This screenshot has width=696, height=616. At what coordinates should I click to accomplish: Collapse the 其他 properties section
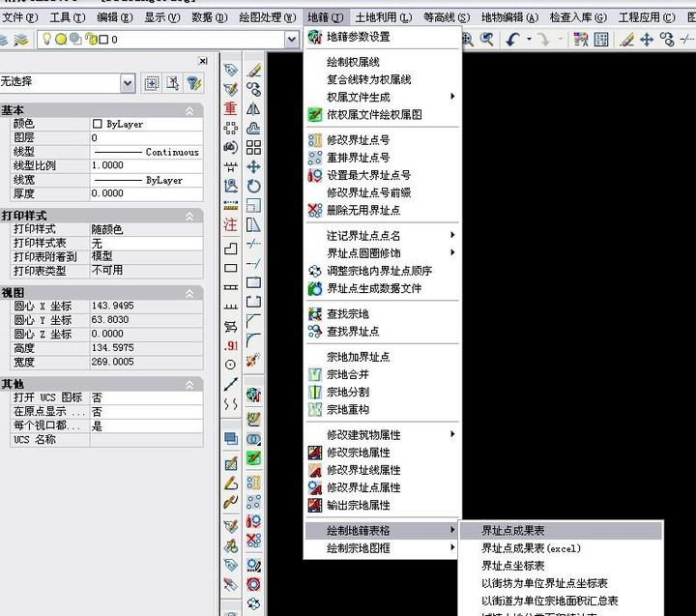click(189, 385)
